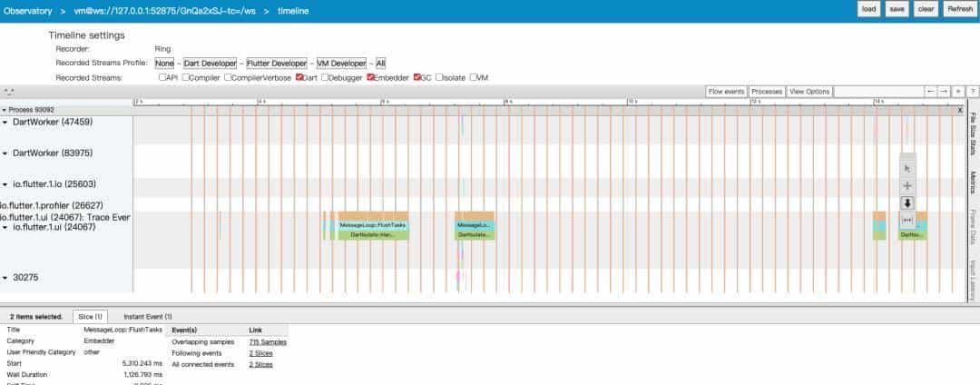Open the Input Latency side tab
This screenshot has width=980, height=385.
973,280
